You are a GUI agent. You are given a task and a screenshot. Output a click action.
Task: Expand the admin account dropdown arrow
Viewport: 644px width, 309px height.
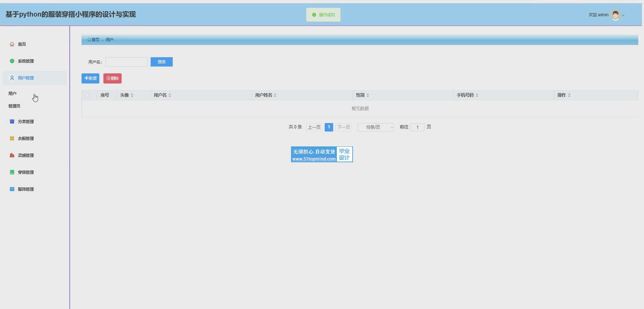pyautogui.click(x=623, y=15)
